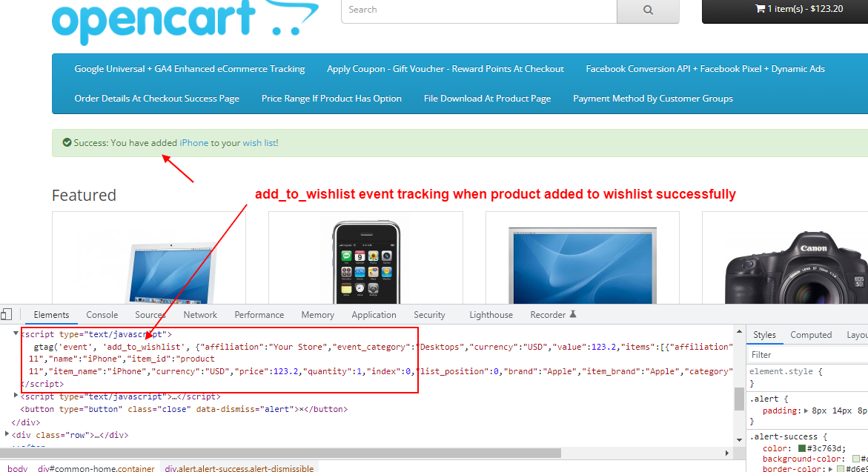Switch to the Application tab
The width and height of the screenshot is (868, 472).
tap(374, 315)
